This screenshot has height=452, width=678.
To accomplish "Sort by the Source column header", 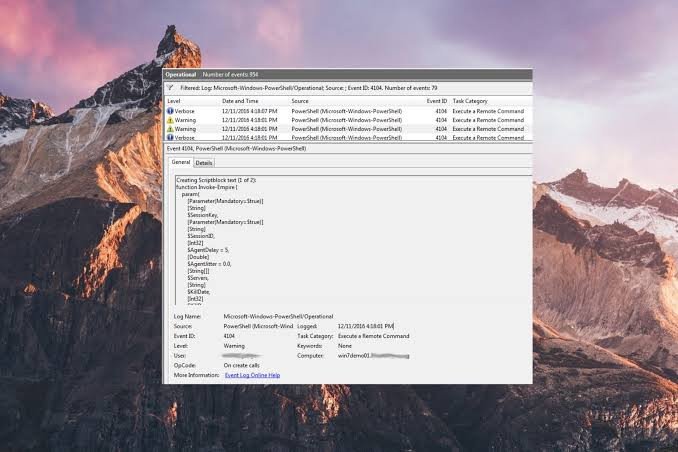I will 300,101.
